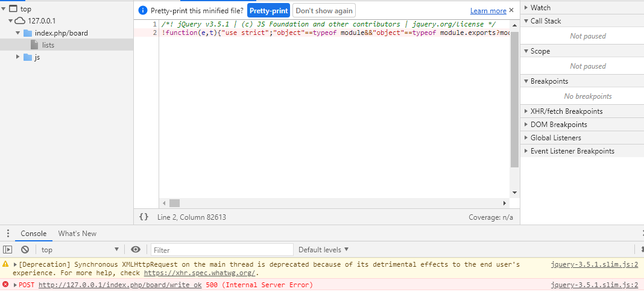
Task: Collapse the 127.0.0.1 domain node
Action: [x=11, y=21]
